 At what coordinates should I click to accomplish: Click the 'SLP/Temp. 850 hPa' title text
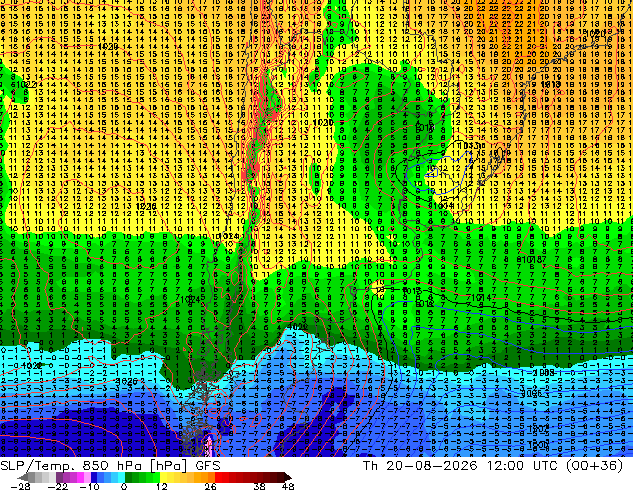pyautogui.click(x=71, y=466)
